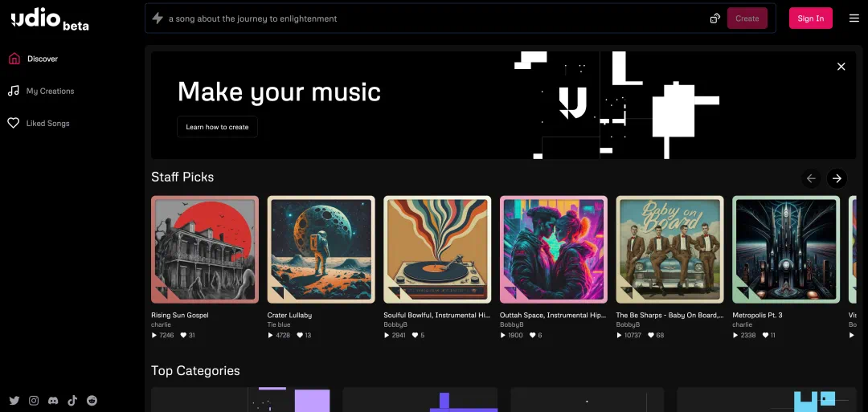Like Rising Sun Gospel via heart (31)
This screenshot has height=412, width=868.
183,335
